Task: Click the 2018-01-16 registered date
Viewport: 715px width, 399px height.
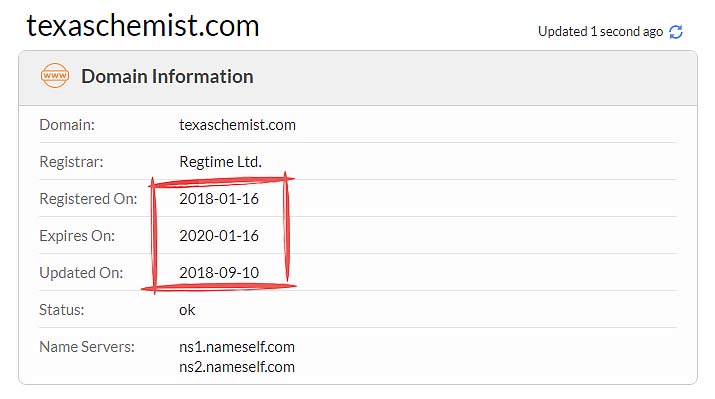Action: [219, 199]
